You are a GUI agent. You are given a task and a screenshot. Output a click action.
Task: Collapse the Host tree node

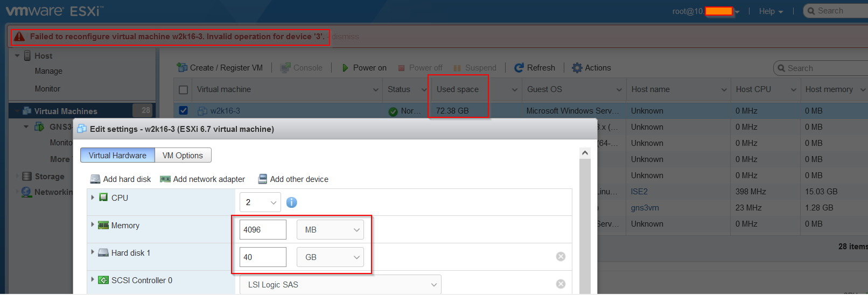(17, 56)
